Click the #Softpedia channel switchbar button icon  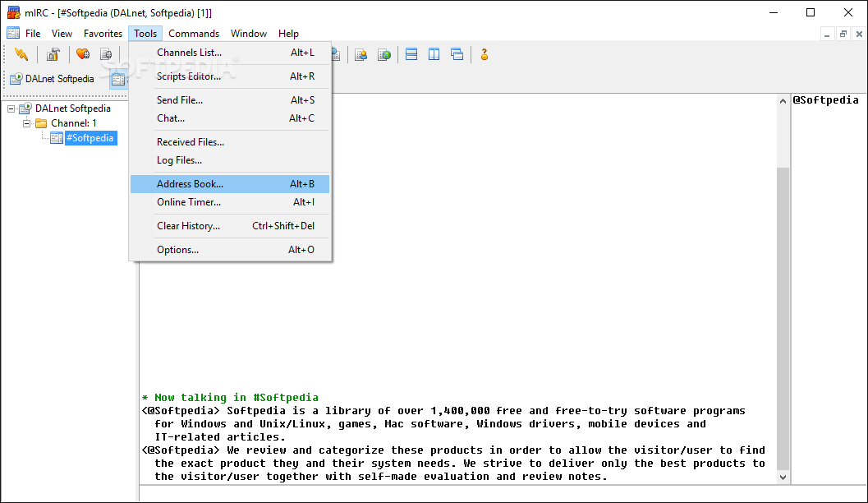[118, 79]
